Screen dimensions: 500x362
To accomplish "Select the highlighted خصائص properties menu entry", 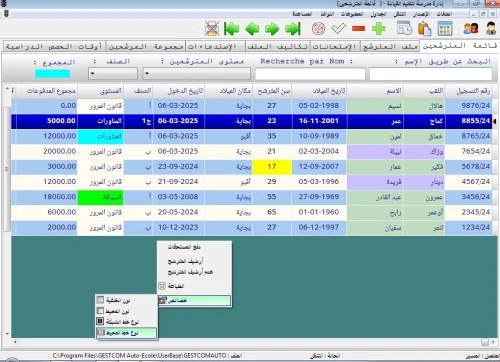I will pos(194,300).
